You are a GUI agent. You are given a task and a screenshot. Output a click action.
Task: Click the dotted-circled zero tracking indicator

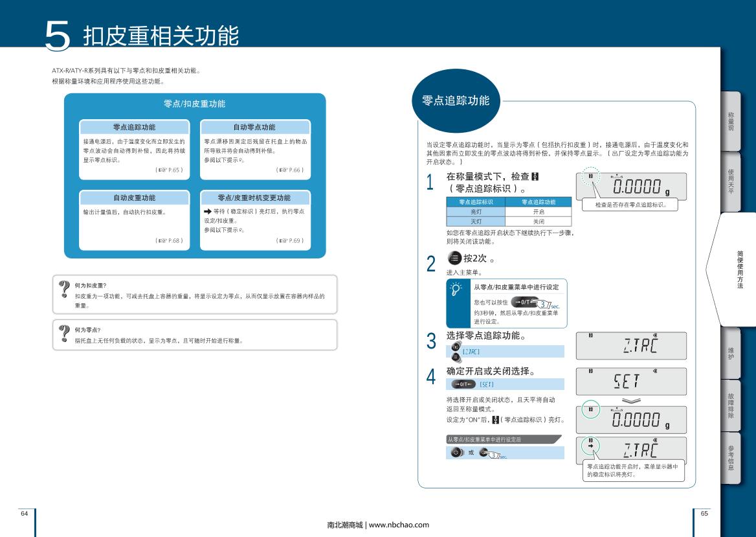pyautogui.click(x=590, y=177)
